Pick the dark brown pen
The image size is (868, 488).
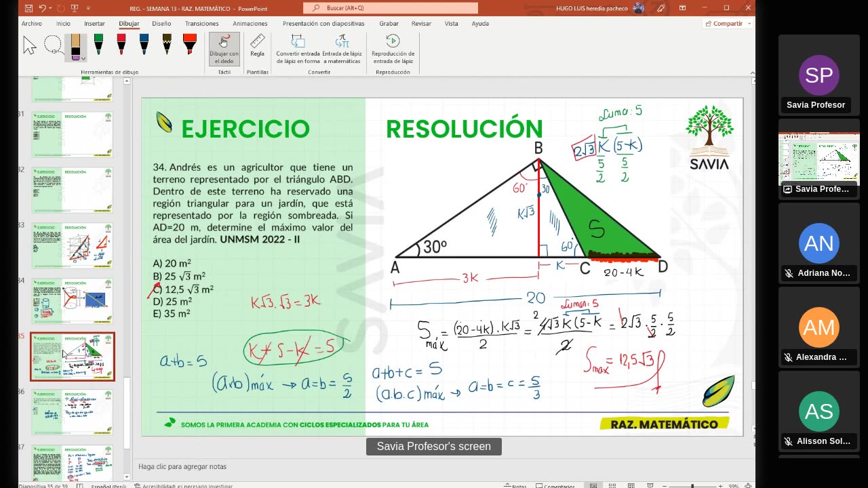pos(167,45)
